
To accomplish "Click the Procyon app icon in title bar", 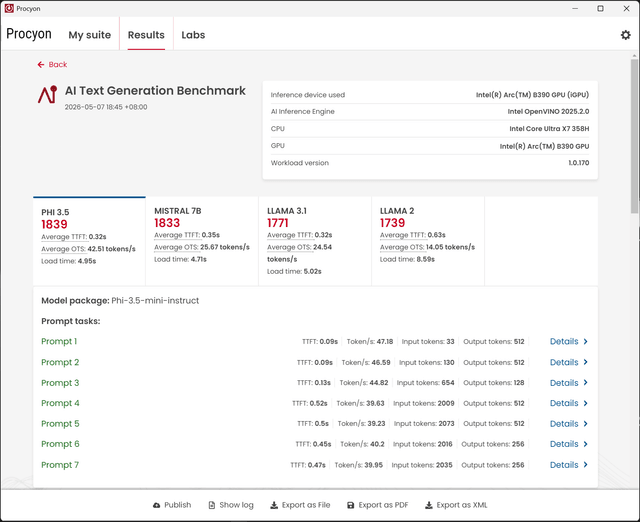I will coord(9,8).
